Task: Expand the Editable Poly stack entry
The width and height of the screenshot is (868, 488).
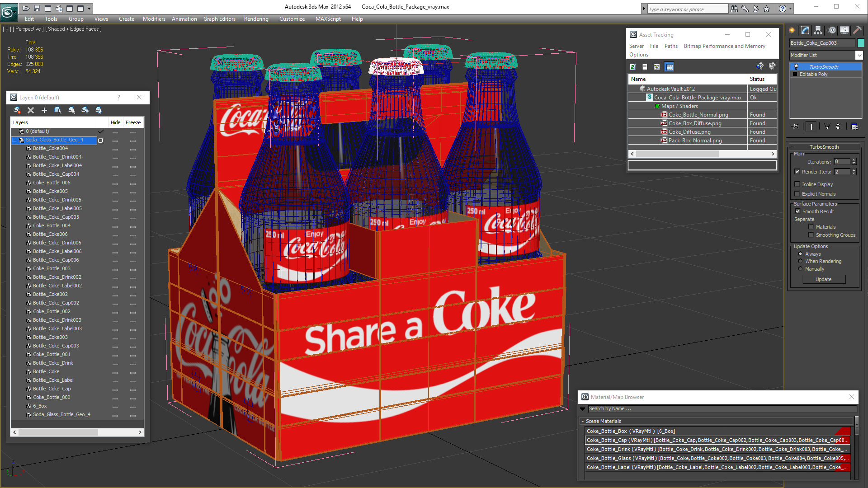Action: [x=795, y=74]
